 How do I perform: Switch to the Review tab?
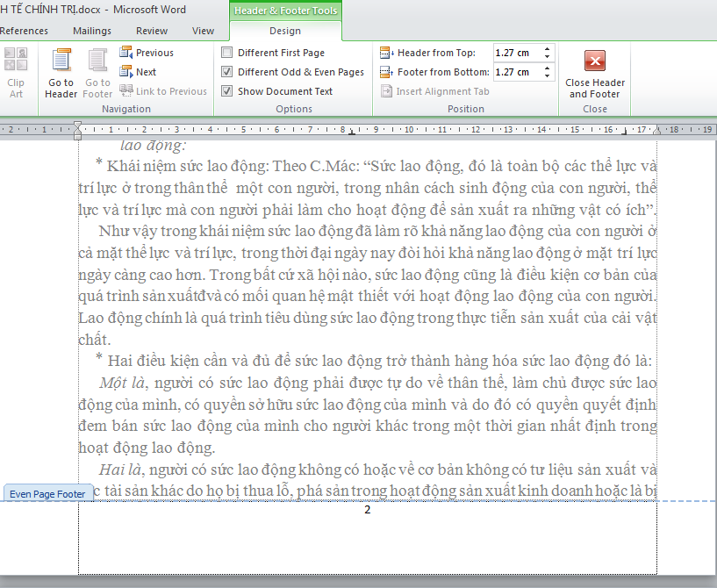(152, 31)
